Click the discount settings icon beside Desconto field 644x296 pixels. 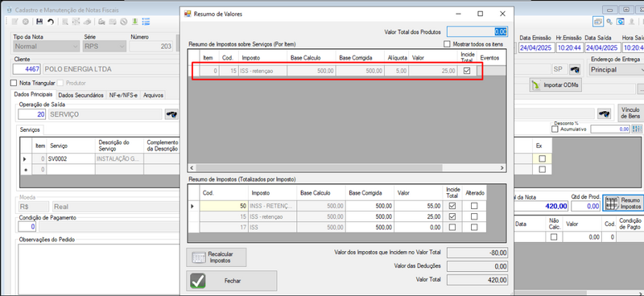[x=637, y=129]
